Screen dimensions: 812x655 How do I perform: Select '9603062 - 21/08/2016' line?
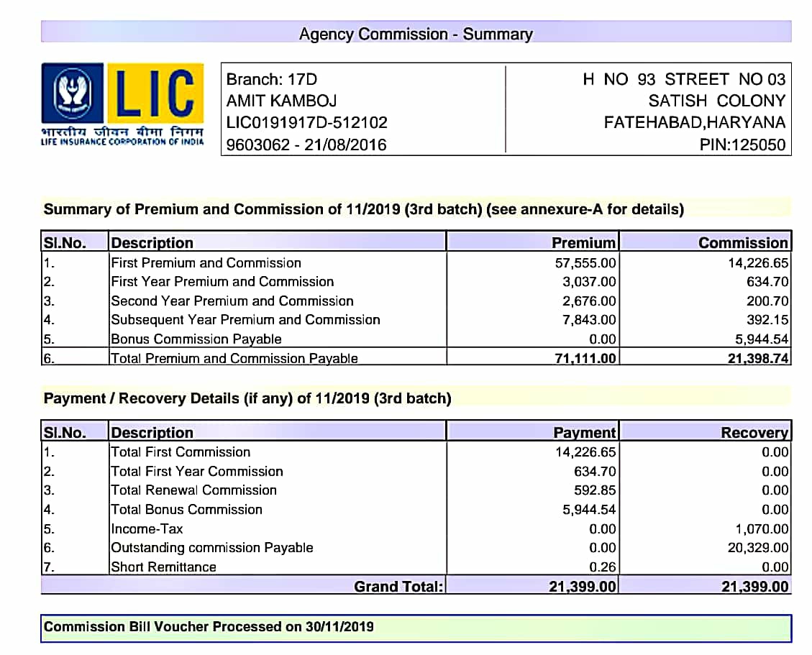coord(306,145)
